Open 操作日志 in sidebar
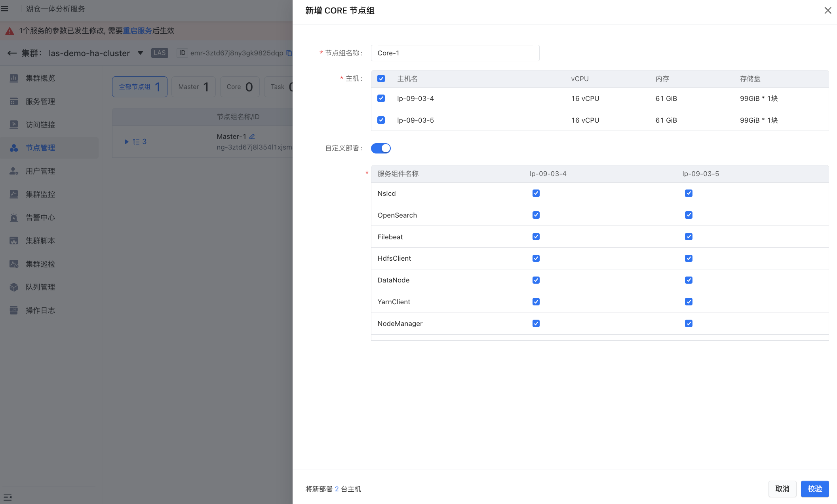 40,310
